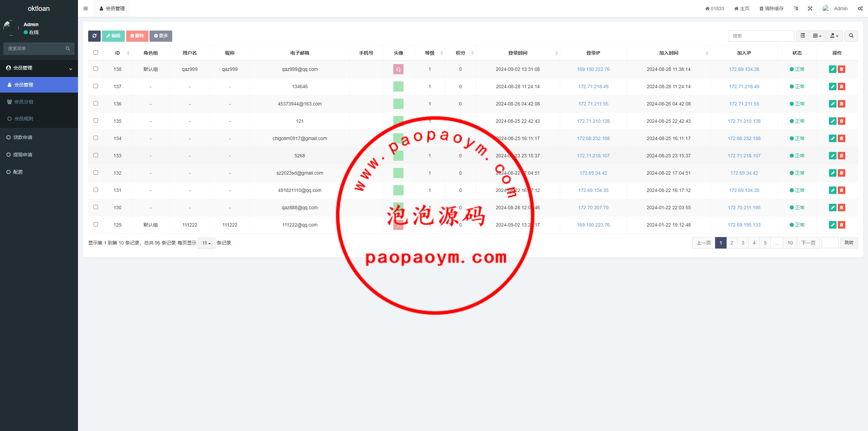Click the fullscreen toggle icon
The width and height of the screenshot is (868, 431).
810,8
